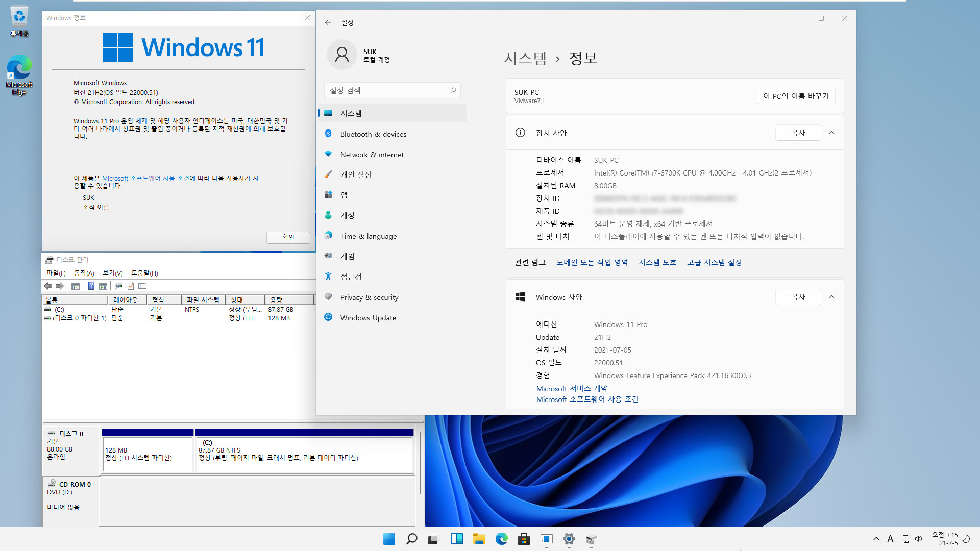Click the Gaming controller icon in sidebar
This screenshot has height=551, width=980.
[328, 256]
